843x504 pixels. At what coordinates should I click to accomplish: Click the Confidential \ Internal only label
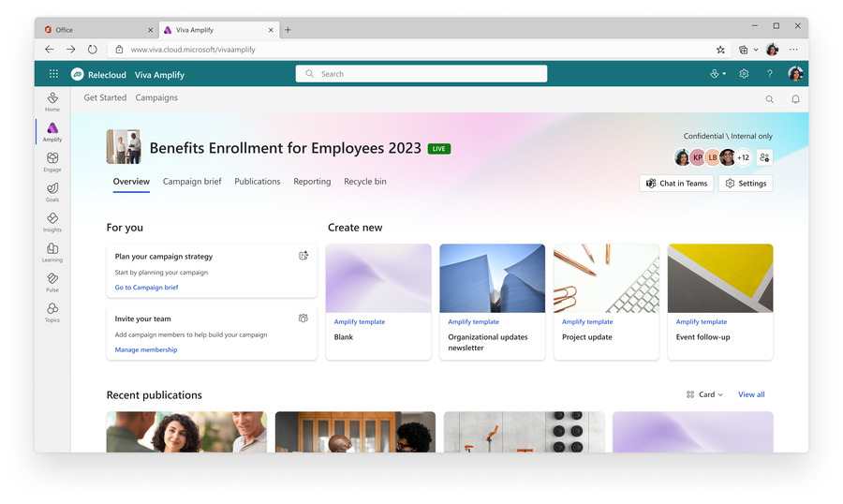(728, 136)
